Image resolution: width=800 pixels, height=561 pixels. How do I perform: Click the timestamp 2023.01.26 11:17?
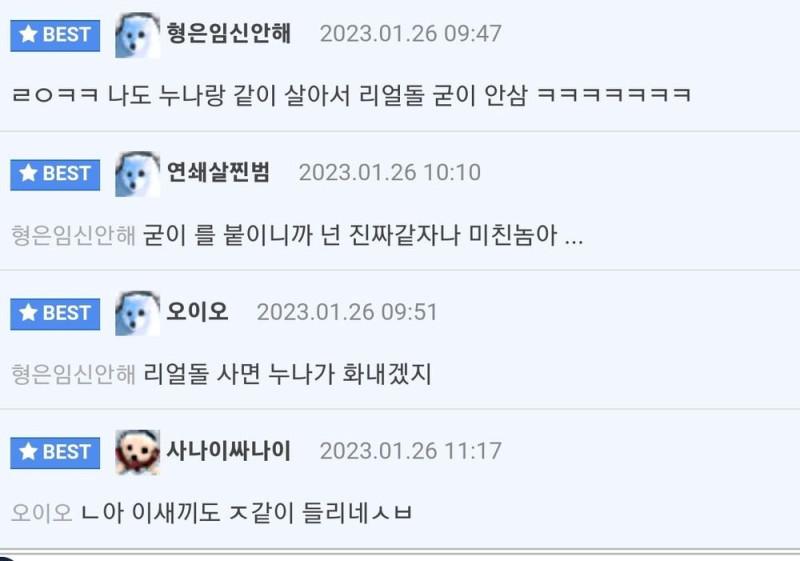(411, 451)
